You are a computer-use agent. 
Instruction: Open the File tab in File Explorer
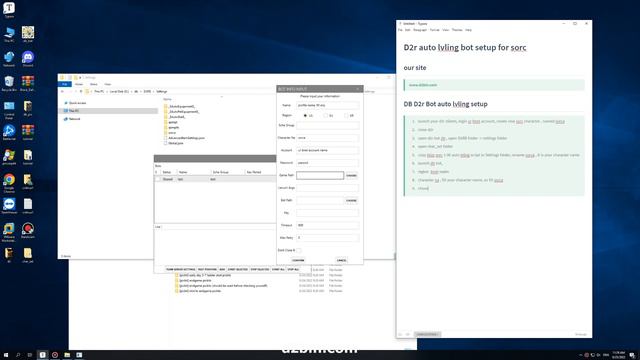click(65, 84)
